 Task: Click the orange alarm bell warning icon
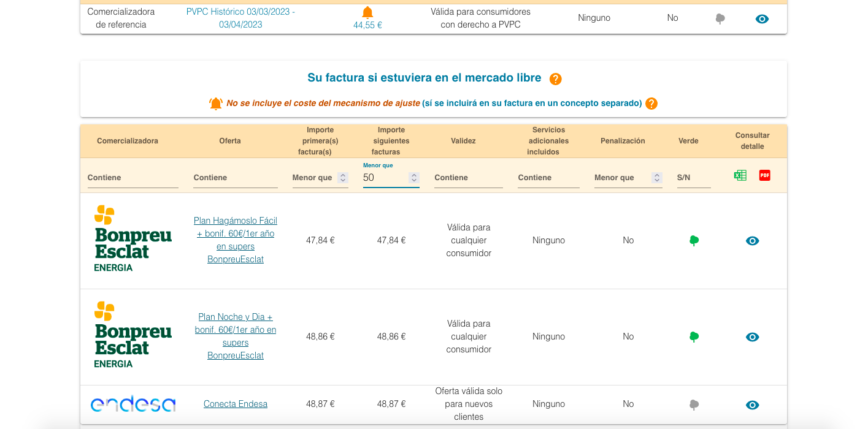point(216,104)
